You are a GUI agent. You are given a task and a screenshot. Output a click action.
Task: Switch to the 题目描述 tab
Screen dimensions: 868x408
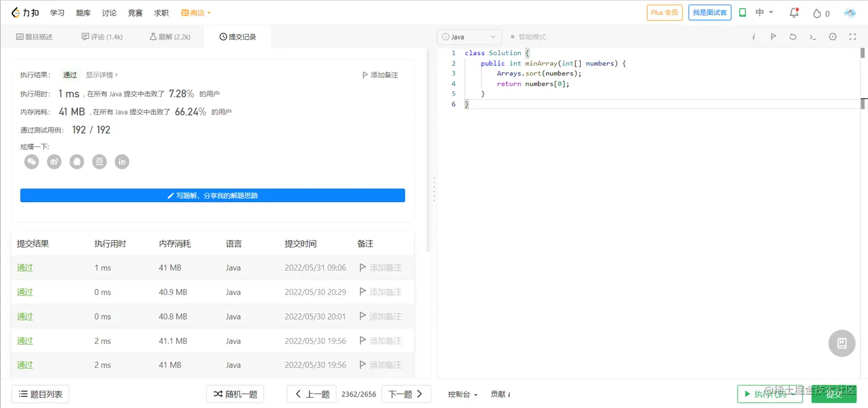[x=34, y=37]
